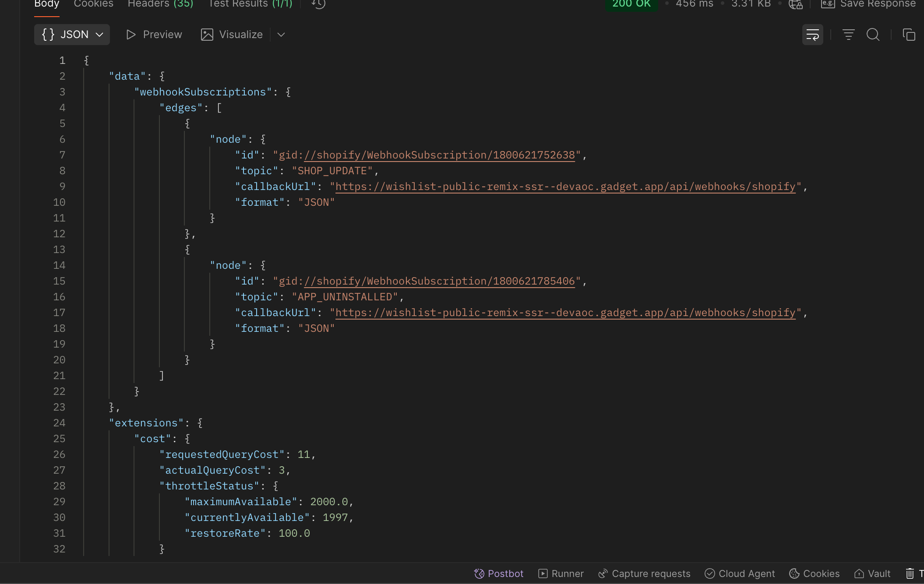Switch to Visualize view
The width and height of the screenshot is (924, 584).
[232, 35]
